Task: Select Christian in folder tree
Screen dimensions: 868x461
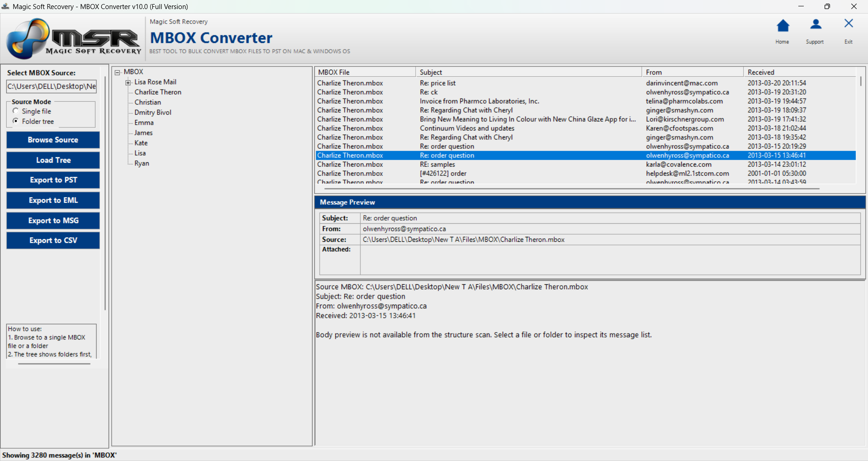Action: click(147, 102)
